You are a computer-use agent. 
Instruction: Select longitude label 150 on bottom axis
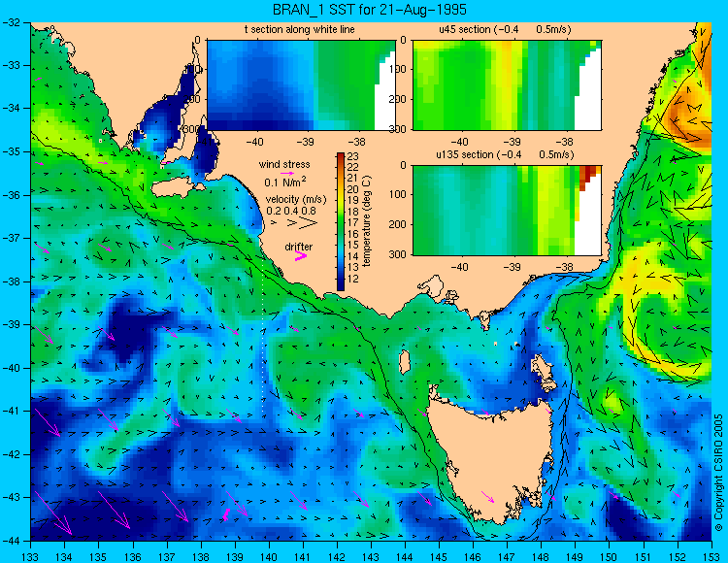(x=609, y=556)
